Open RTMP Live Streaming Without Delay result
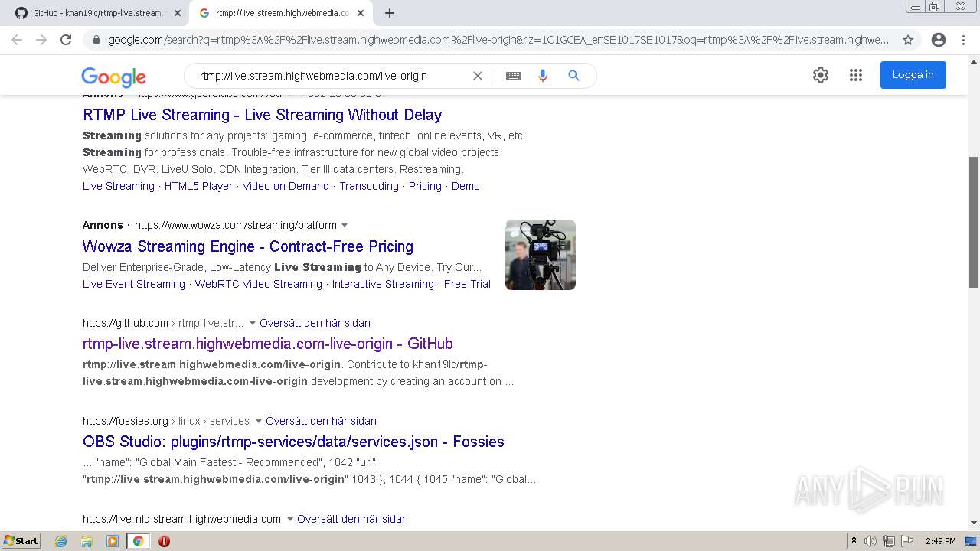980x551 pixels. click(x=262, y=115)
